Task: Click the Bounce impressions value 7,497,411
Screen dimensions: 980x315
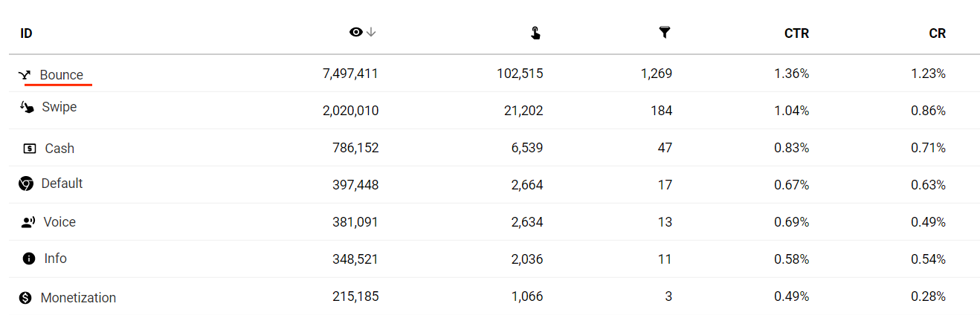Action: coord(350,74)
